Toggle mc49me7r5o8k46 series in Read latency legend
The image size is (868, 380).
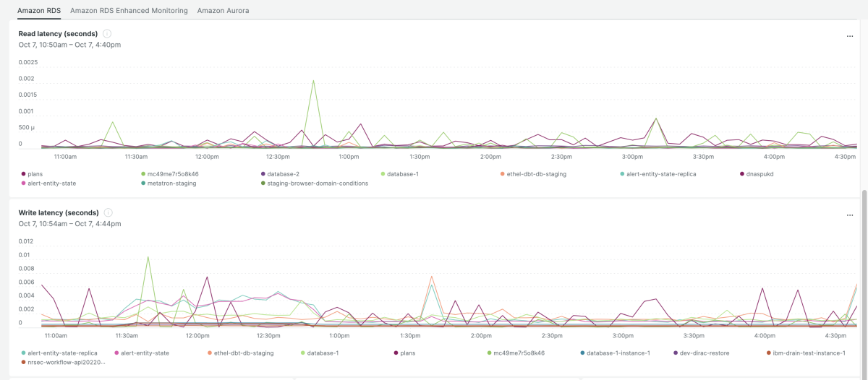tap(172, 174)
